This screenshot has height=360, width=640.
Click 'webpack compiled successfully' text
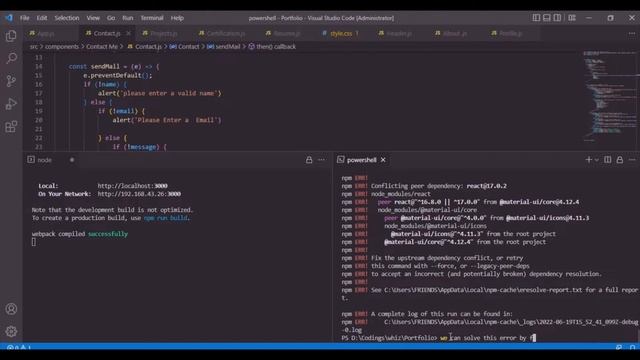(80, 234)
